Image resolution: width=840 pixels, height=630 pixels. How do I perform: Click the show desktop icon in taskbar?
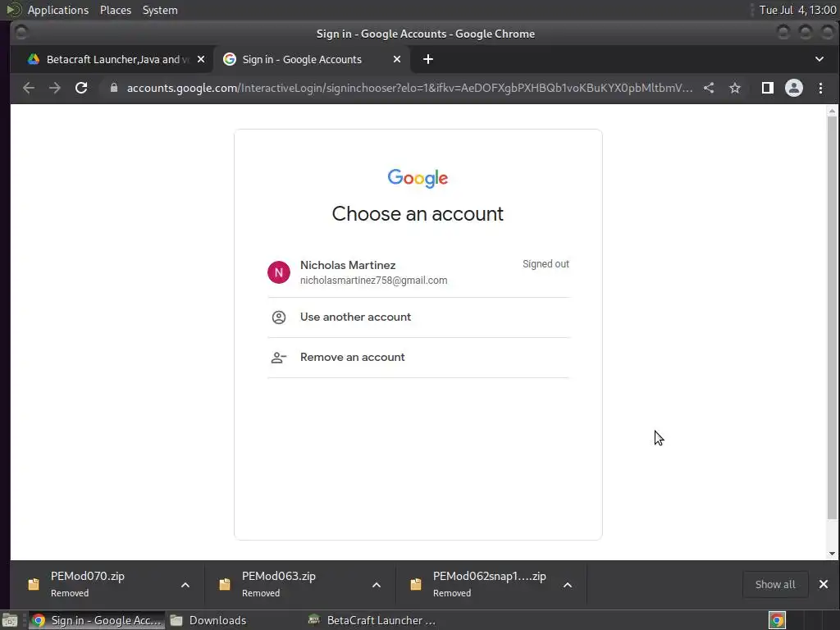pyautogui.click(x=10, y=620)
